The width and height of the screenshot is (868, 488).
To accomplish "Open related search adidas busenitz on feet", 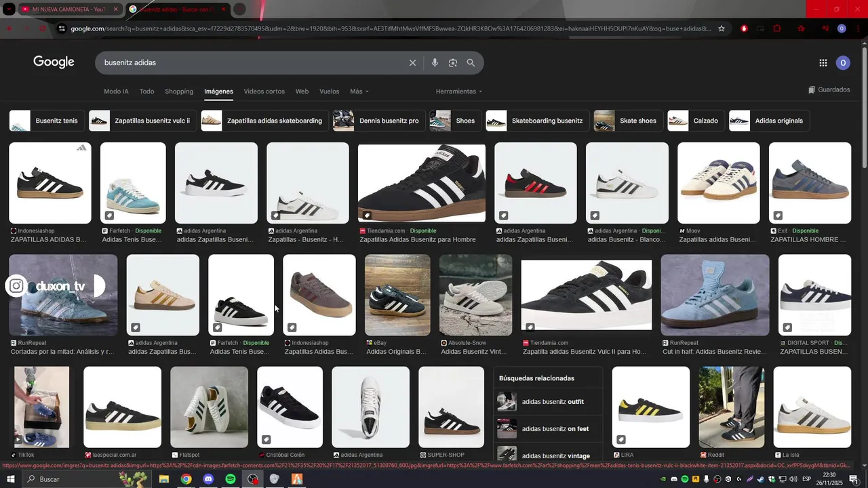I will pyautogui.click(x=548, y=429).
